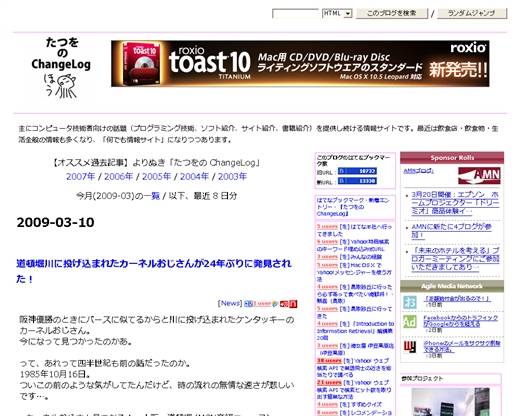Open the HTML search type dropdown
The width and height of the screenshot is (520, 416).
pos(337,13)
